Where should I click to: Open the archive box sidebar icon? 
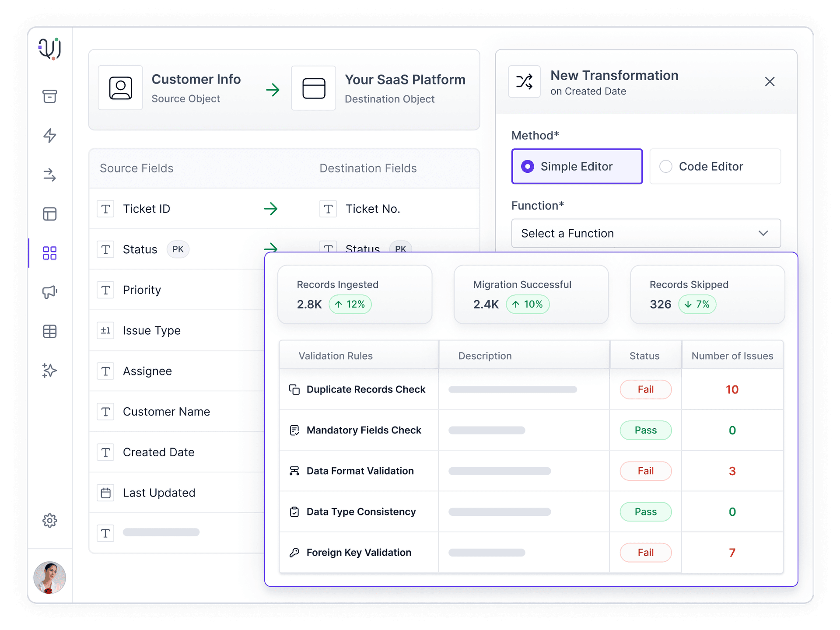pos(50,96)
